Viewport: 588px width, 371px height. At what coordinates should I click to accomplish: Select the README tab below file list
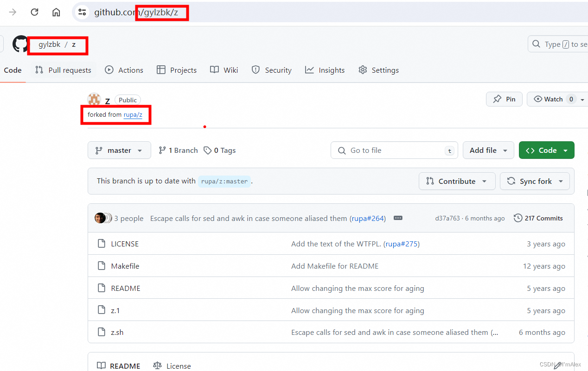point(119,366)
